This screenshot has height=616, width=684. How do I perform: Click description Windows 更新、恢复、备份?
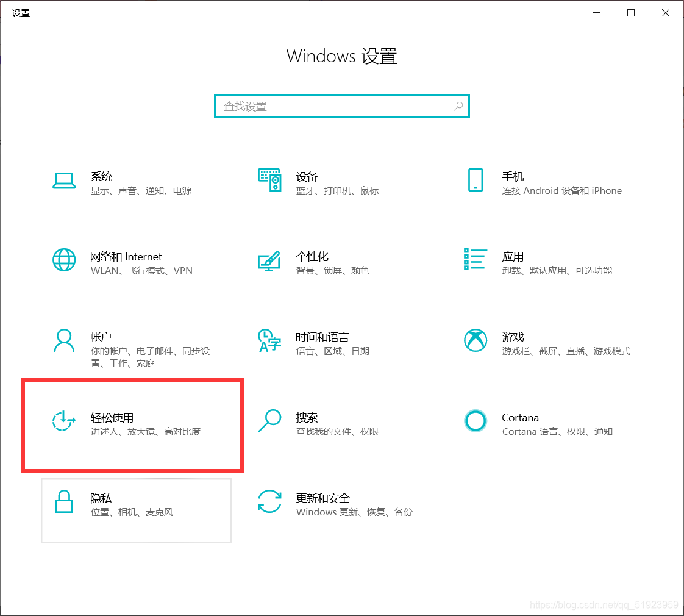[354, 512]
